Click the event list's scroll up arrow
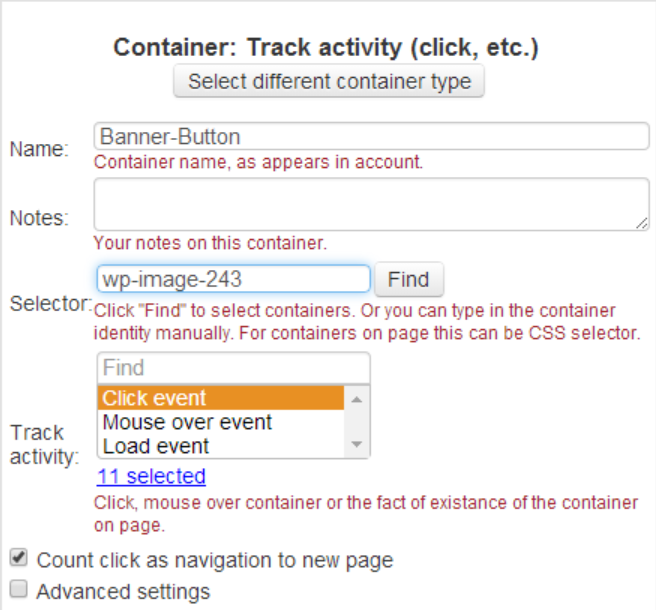This screenshot has height=610, width=656. point(357,398)
